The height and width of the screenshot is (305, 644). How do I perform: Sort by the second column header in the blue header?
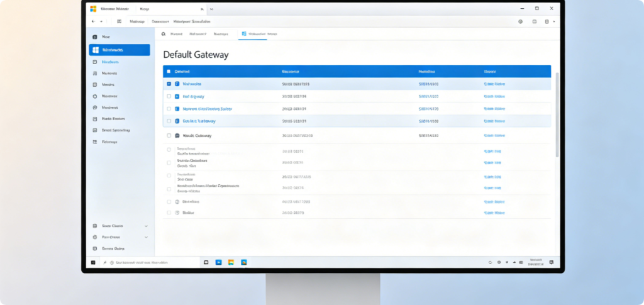291,72
